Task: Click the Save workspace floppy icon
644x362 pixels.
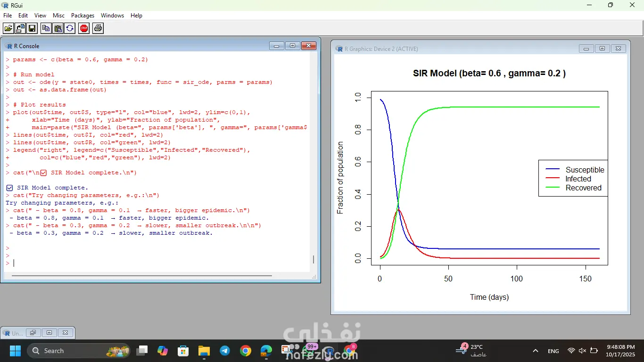Action: [32, 28]
